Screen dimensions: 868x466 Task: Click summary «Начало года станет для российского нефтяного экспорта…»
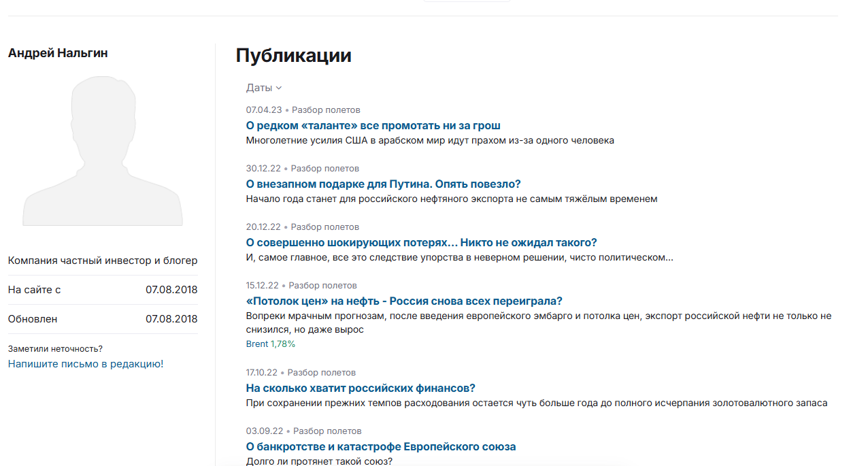[x=452, y=199]
